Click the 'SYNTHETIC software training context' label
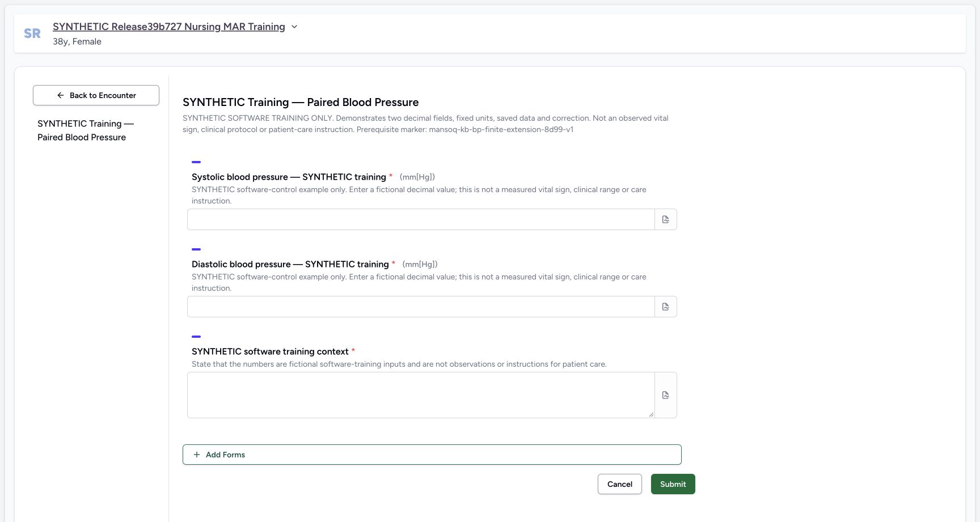 270,351
